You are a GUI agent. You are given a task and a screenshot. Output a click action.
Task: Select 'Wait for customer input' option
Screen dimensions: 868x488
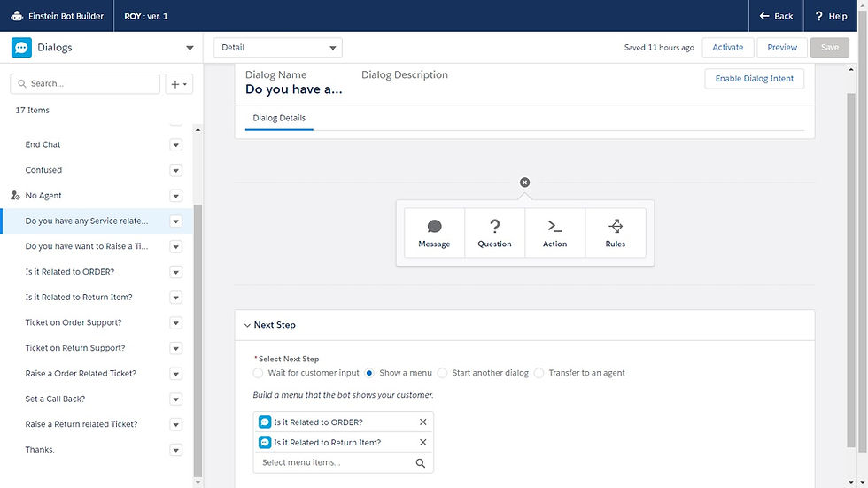click(x=258, y=373)
